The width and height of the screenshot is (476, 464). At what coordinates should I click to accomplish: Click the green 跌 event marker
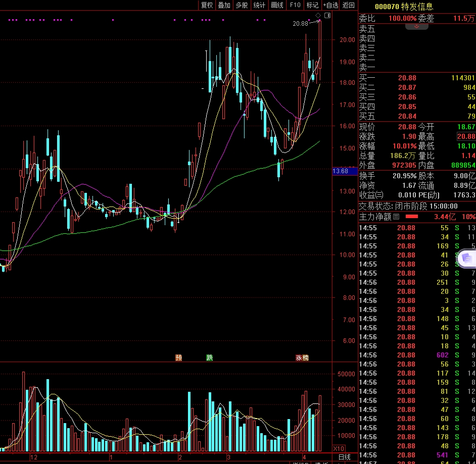coord(210,357)
